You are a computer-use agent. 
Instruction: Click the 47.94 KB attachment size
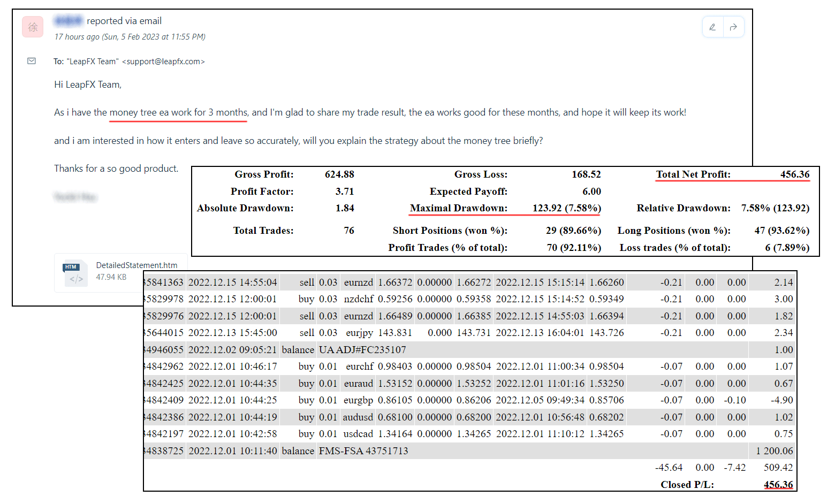click(x=111, y=277)
